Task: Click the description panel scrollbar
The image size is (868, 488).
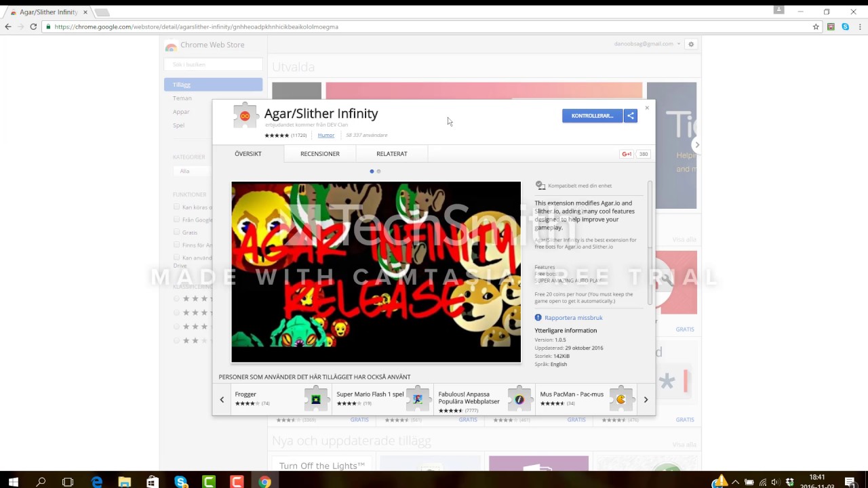Action: point(650,243)
